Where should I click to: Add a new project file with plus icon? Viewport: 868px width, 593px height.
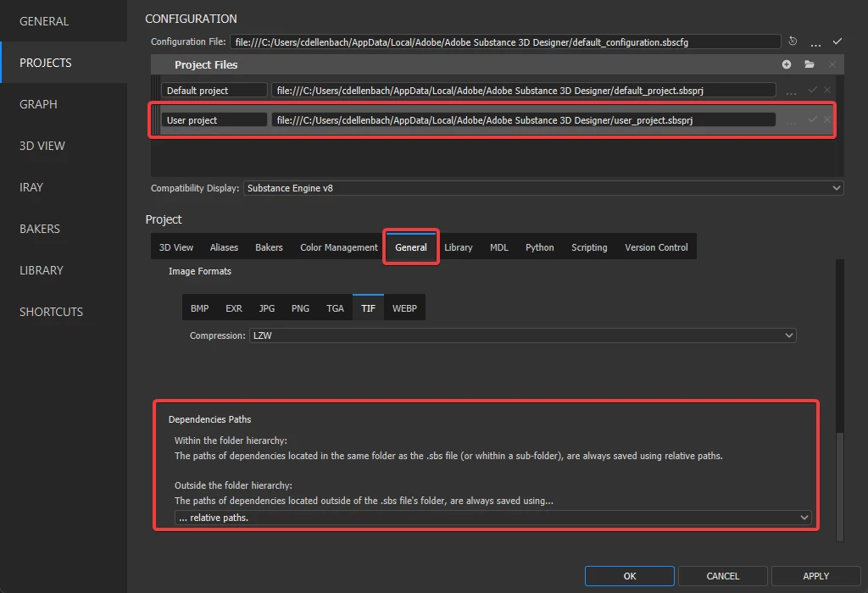786,64
